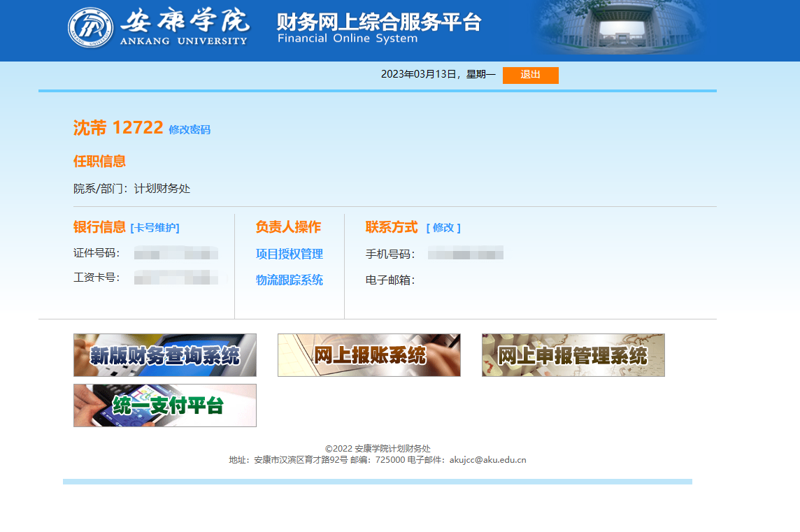Click the blurred 工资卡号 value

(180, 278)
